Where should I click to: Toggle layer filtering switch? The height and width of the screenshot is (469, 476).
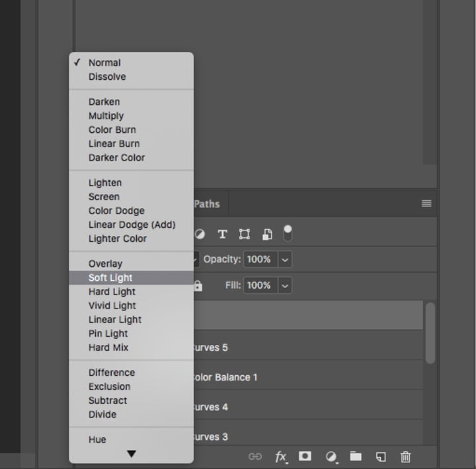click(288, 233)
